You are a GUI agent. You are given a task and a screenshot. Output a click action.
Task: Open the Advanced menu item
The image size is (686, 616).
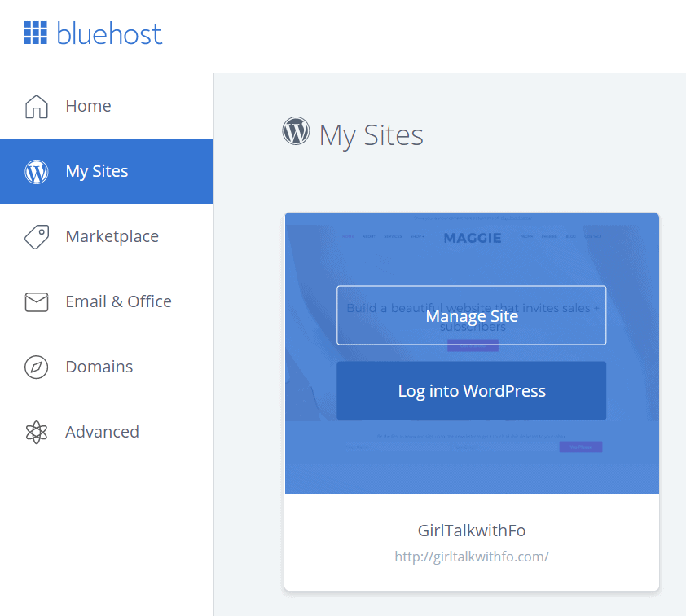click(106, 432)
